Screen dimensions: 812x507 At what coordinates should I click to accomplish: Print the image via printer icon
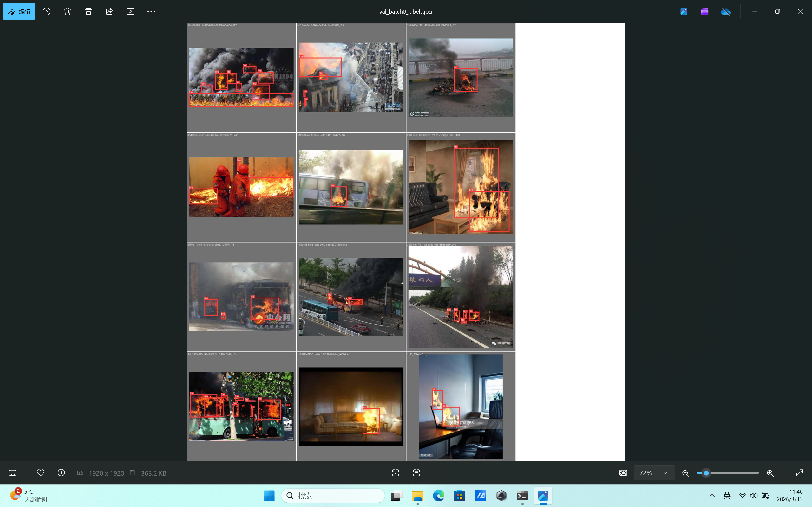[x=88, y=11]
